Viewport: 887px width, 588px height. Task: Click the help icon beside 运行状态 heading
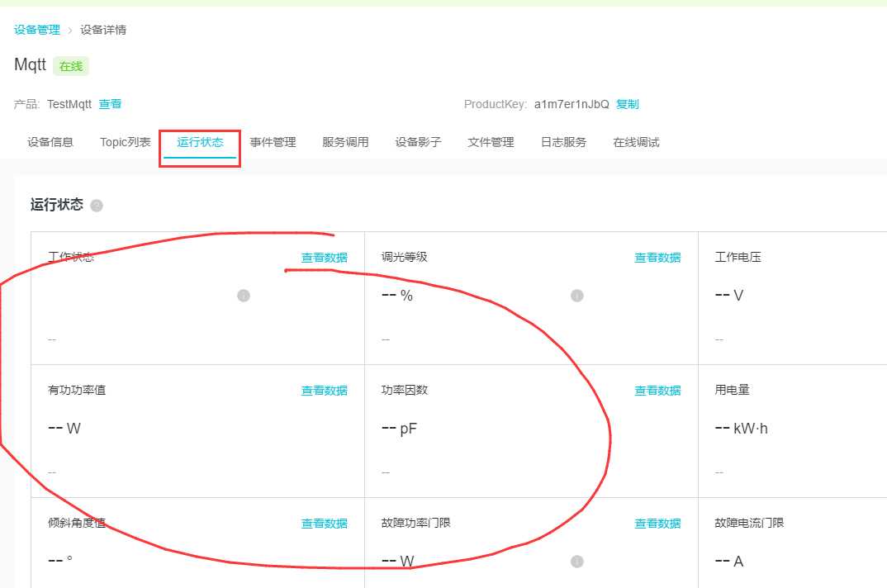coord(97,206)
